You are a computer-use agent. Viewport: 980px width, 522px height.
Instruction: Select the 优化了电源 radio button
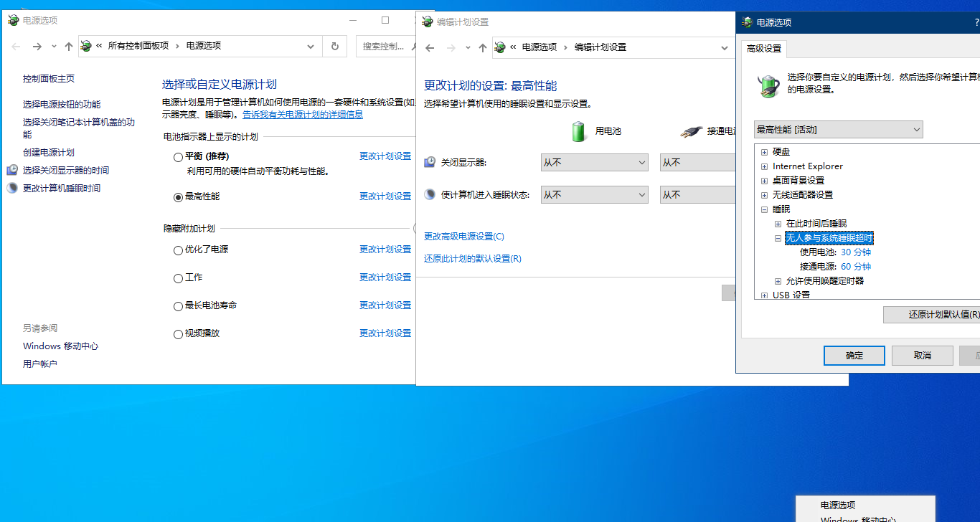[x=178, y=250]
